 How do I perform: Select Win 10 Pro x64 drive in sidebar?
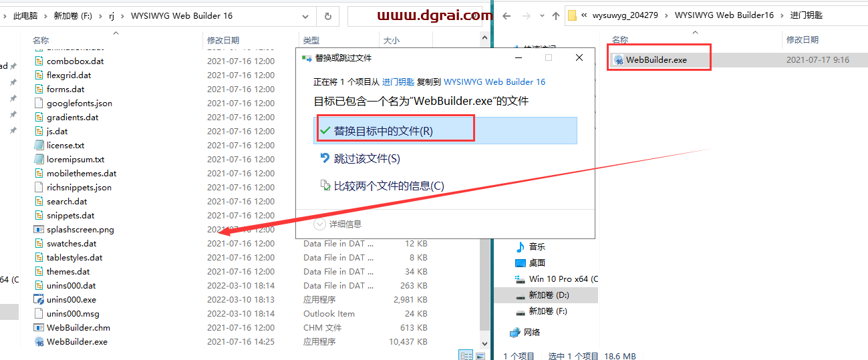[557, 279]
